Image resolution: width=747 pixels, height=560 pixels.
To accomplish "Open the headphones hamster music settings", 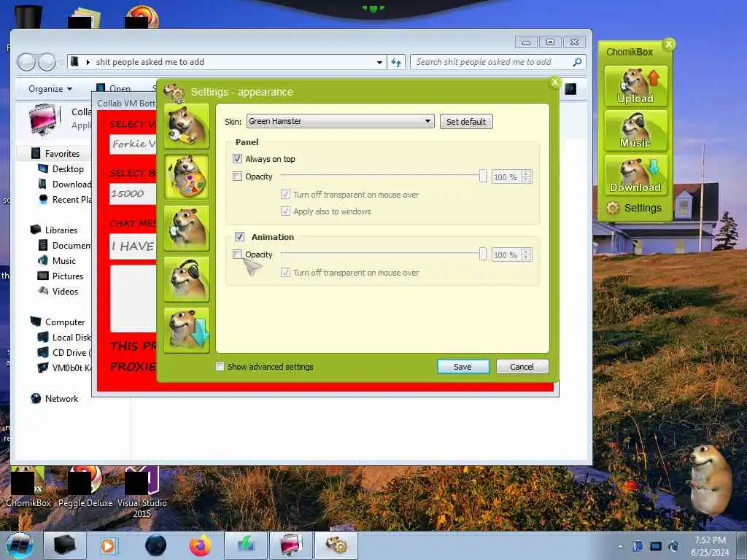I will pos(186,279).
